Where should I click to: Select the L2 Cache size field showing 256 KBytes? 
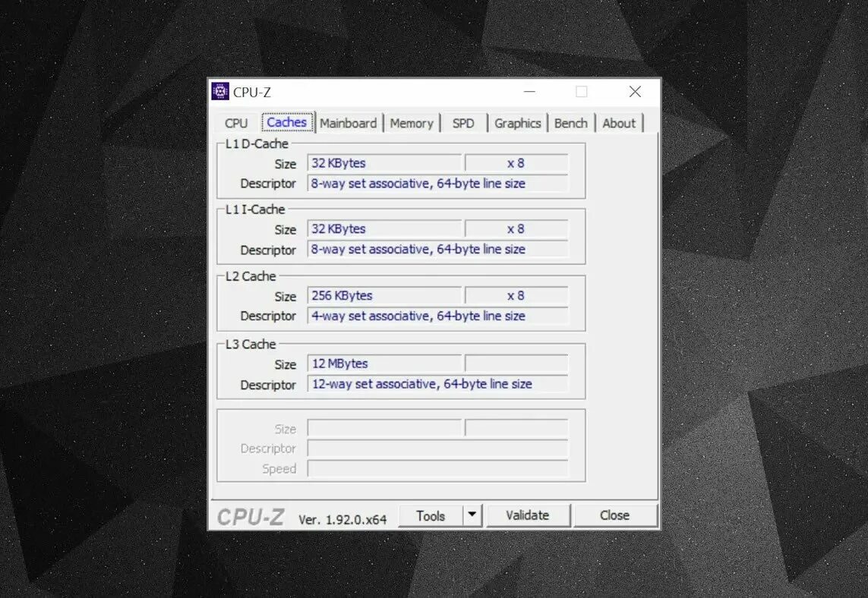point(383,295)
